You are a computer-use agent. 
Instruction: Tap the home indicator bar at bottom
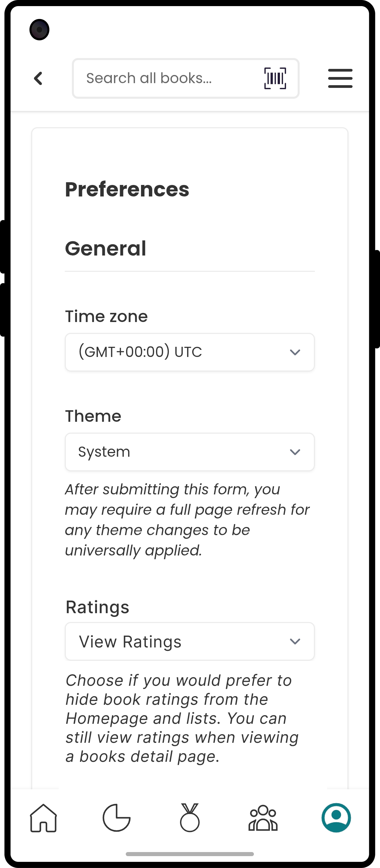[190, 854]
